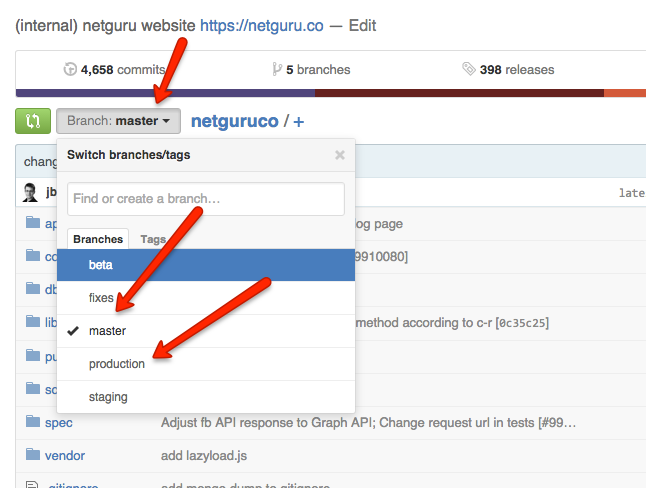646x488 pixels.
Task: Click the commits history clock icon
Action: pyautogui.click(x=70, y=69)
